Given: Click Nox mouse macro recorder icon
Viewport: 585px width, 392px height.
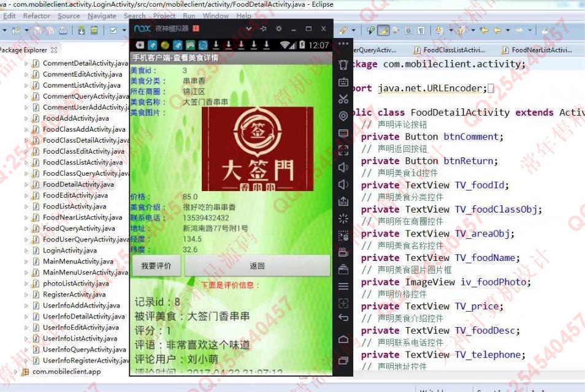Looking at the screenshot, I should (x=343, y=235).
